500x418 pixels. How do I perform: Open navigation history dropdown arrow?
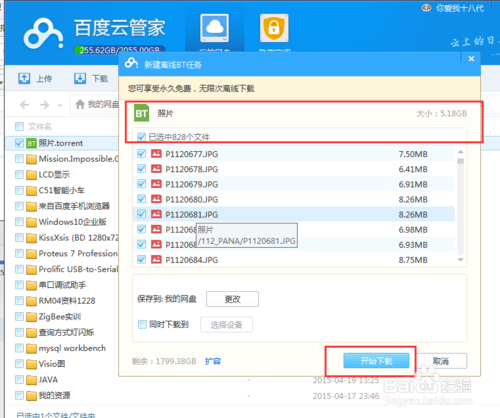coord(60,106)
